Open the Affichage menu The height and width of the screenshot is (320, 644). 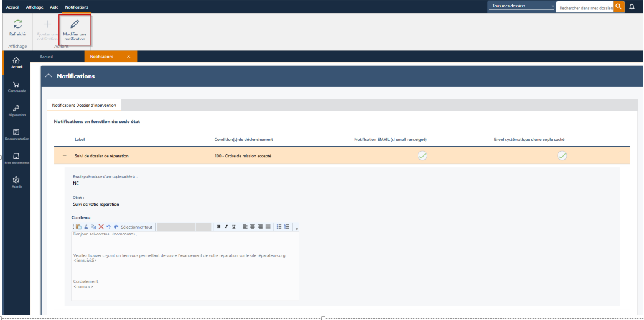[x=34, y=7]
